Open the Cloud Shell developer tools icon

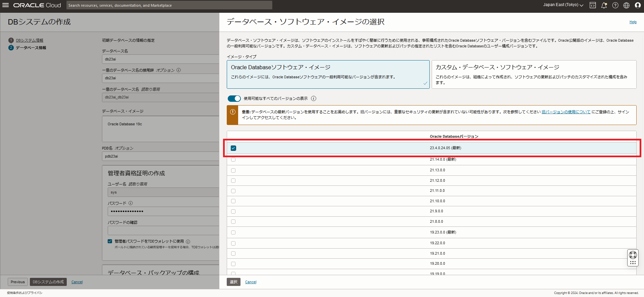coord(593,5)
